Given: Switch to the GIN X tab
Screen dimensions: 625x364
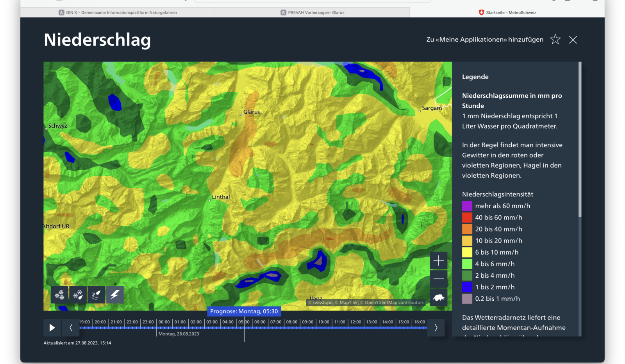Looking at the screenshot, I should [x=118, y=12].
